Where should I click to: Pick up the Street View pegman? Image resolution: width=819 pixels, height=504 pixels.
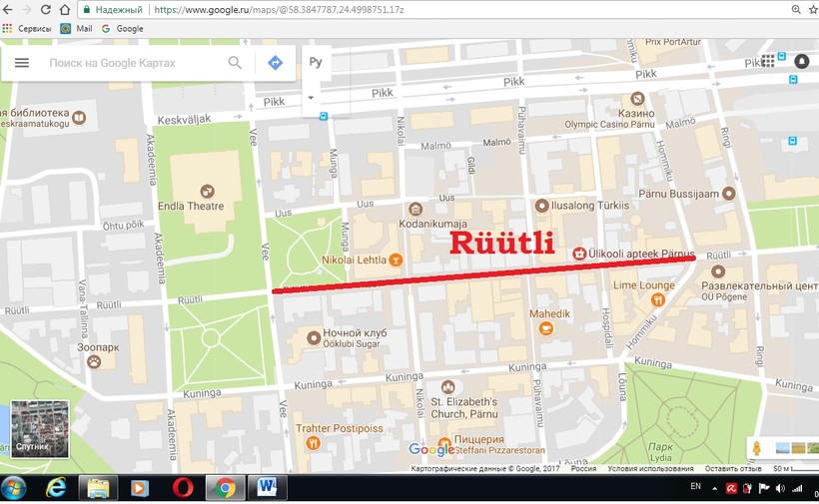758,448
